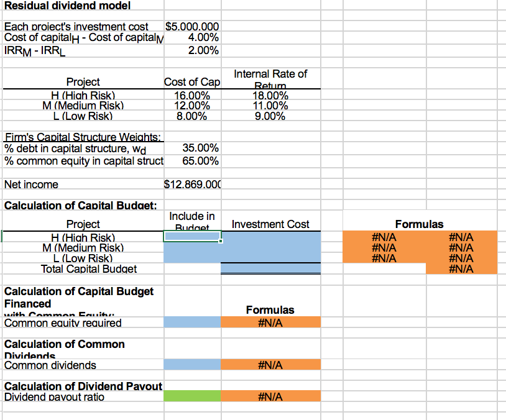Select the H (High Risk) project row label
This screenshot has width=506, height=420.
[83, 96]
